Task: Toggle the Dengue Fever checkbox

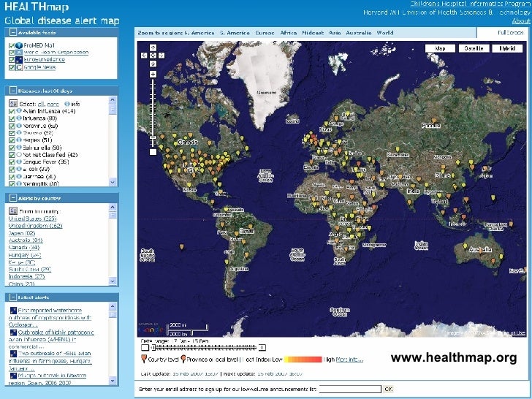Action: [x=12, y=162]
